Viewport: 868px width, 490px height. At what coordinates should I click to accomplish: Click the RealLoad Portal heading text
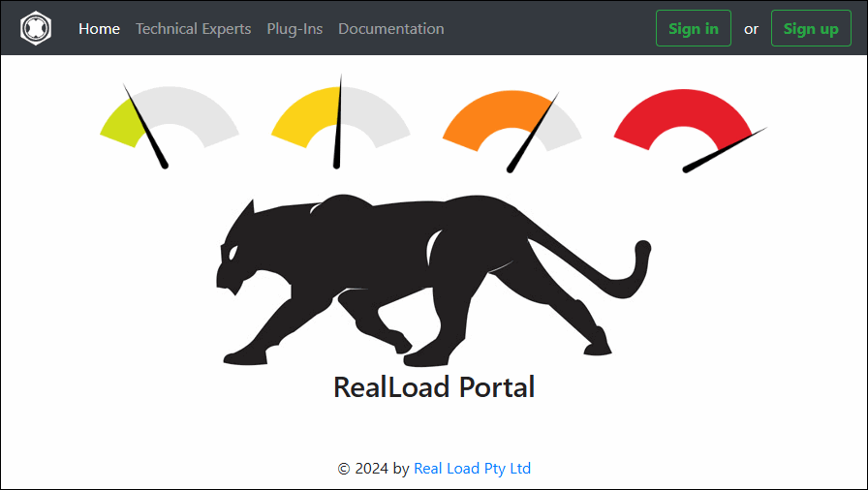click(x=434, y=387)
